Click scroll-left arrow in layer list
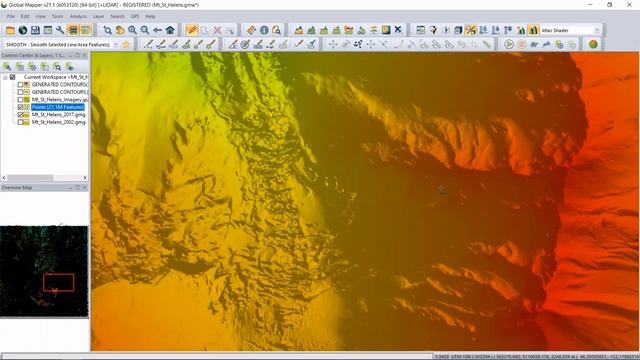Image resolution: width=640 pixels, height=360 pixels. [x=4, y=178]
